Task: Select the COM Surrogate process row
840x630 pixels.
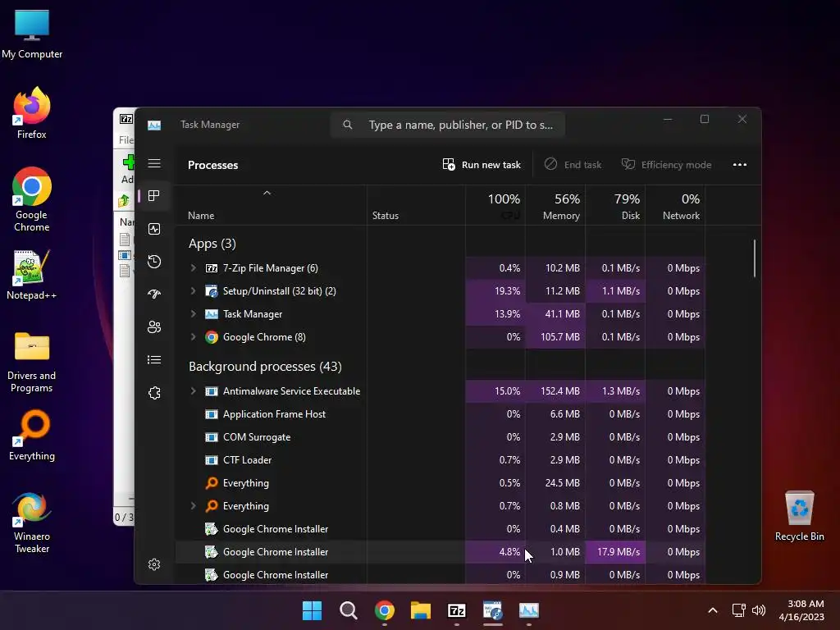Action: pyautogui.click(x=441, y=438)
